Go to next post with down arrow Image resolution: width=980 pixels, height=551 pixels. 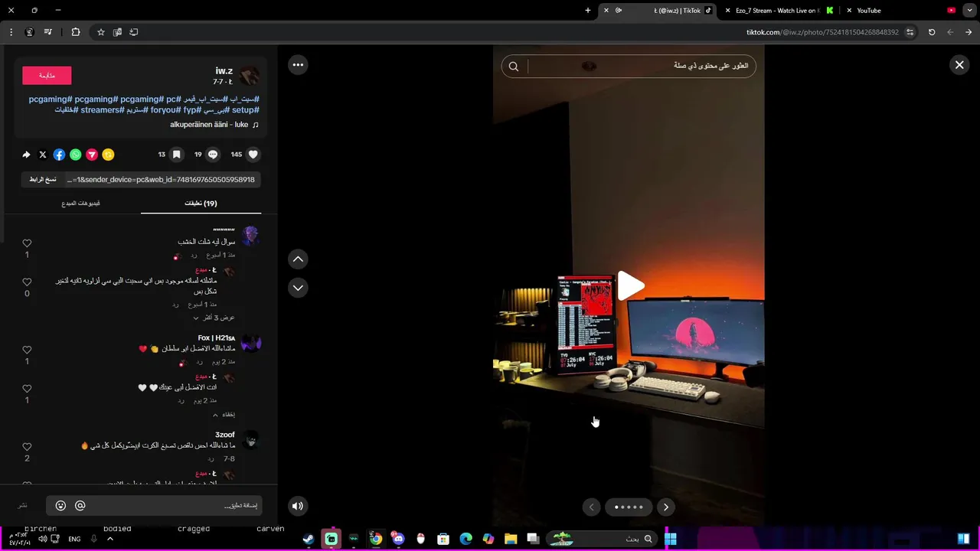[x=298, y=288]
